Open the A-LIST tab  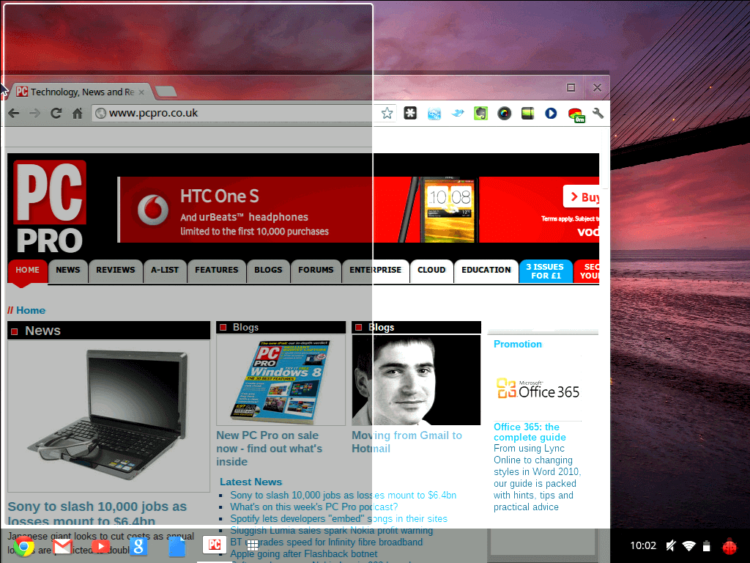tap(165, 270)
